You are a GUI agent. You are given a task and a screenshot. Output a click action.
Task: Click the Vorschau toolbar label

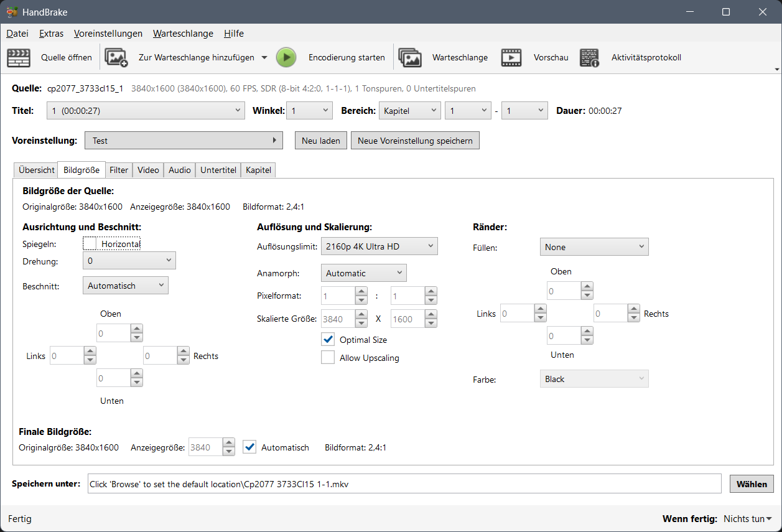click(x=551, y=57)
